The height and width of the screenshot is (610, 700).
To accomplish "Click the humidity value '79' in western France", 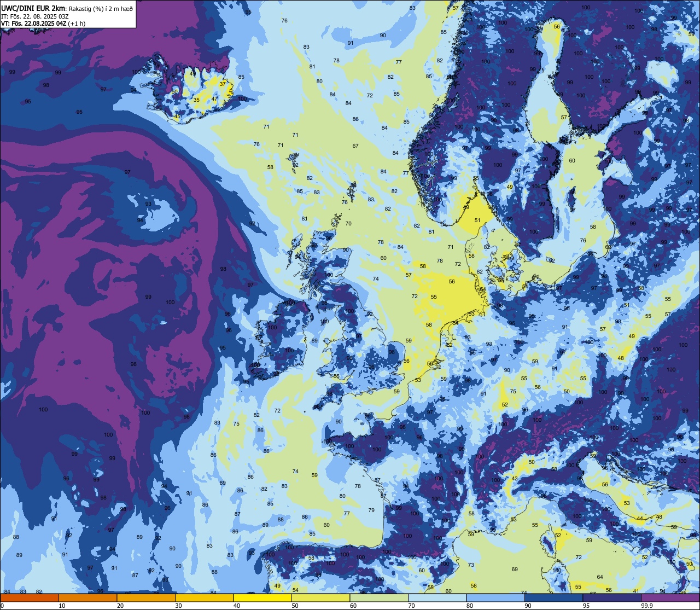I will coord(371,510).
